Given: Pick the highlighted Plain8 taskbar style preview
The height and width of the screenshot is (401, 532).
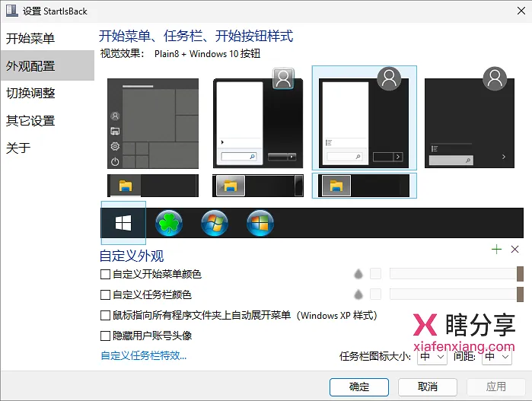Looking at the screenshot, I should click(x=364, y=186).
